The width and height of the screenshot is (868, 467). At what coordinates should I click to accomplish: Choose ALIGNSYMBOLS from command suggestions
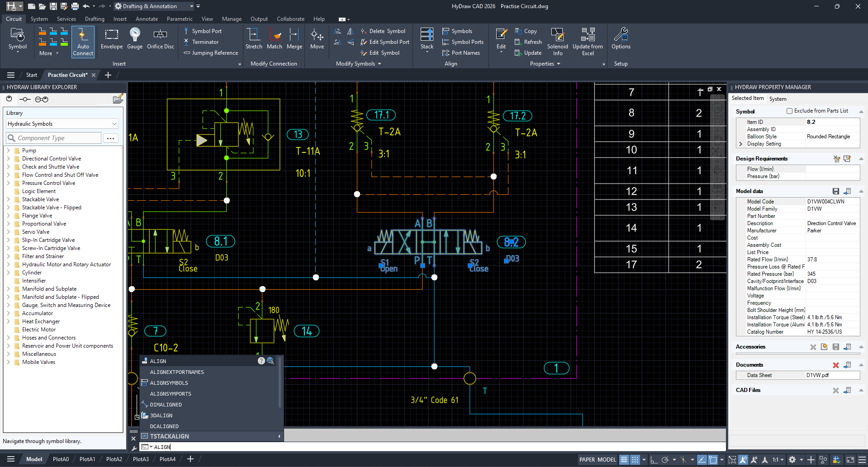tap(169, 382)
